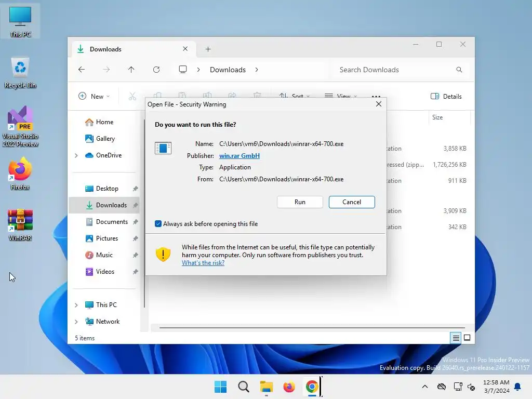532x399 pixels.
Task: Click the muted volume tray icon
Action: tap(471, 387)
